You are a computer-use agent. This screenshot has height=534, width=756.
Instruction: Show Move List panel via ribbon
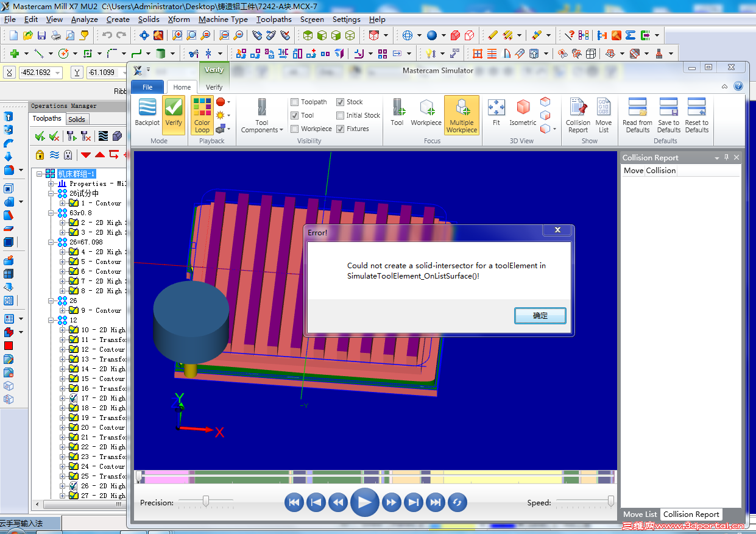click(x=604, y=115)
